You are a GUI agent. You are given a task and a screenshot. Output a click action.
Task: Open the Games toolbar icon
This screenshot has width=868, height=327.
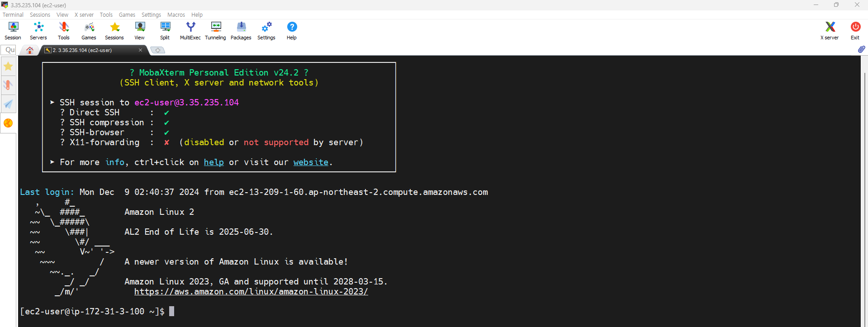(89, 31)
